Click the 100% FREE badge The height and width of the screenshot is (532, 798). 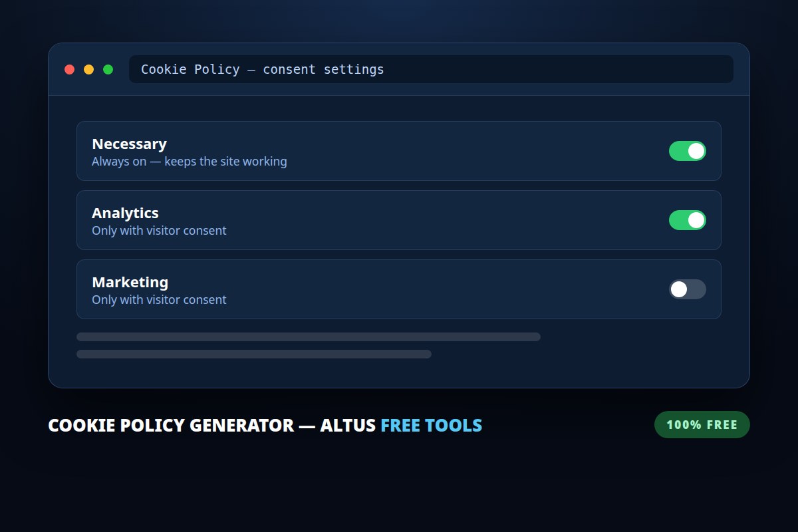click(x=702, y=424)
